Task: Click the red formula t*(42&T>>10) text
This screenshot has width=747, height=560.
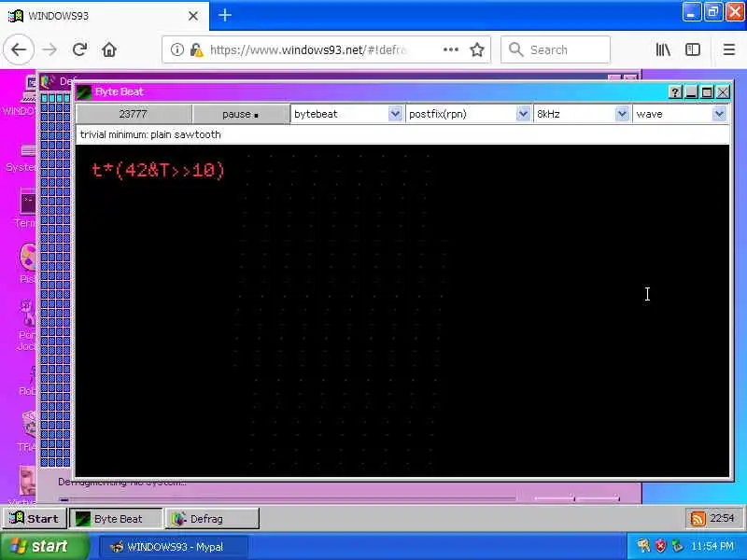Action: (x=158, y=170)
